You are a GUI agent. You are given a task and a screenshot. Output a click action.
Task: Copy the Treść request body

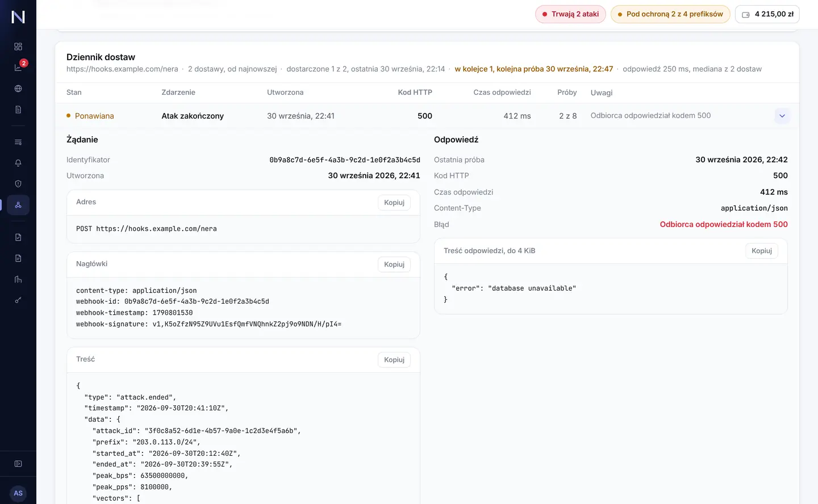394,360
